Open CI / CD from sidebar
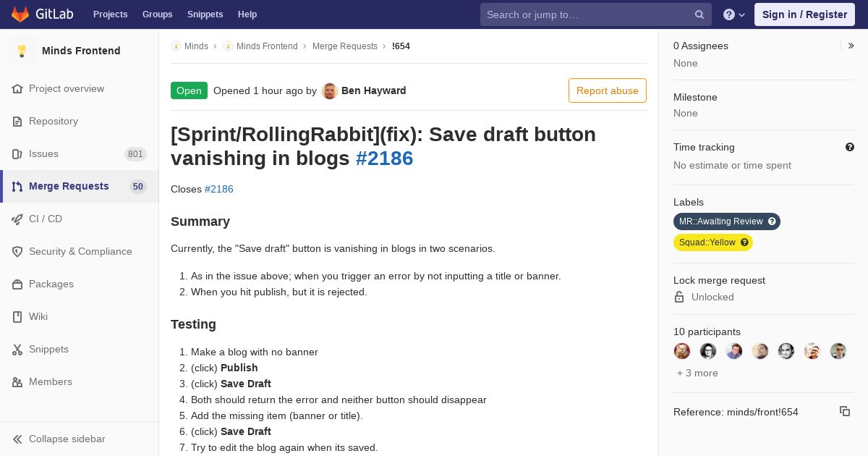The image size is (868, 456). coord(80,219)
